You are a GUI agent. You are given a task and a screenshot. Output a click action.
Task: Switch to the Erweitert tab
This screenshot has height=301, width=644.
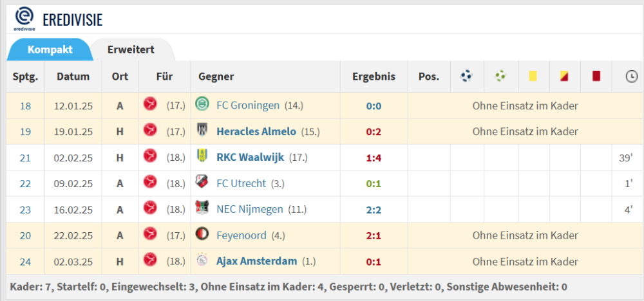(131, 50)
